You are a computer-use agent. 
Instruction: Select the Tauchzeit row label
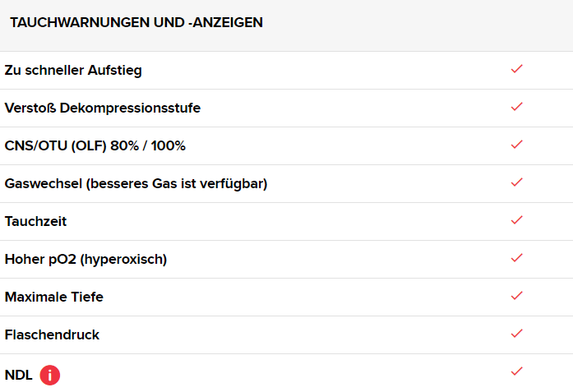[35, 222]
